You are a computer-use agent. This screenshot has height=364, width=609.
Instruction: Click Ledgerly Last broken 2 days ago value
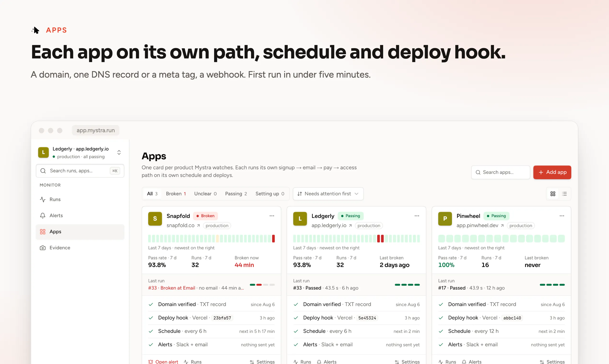tap(394, 265)
